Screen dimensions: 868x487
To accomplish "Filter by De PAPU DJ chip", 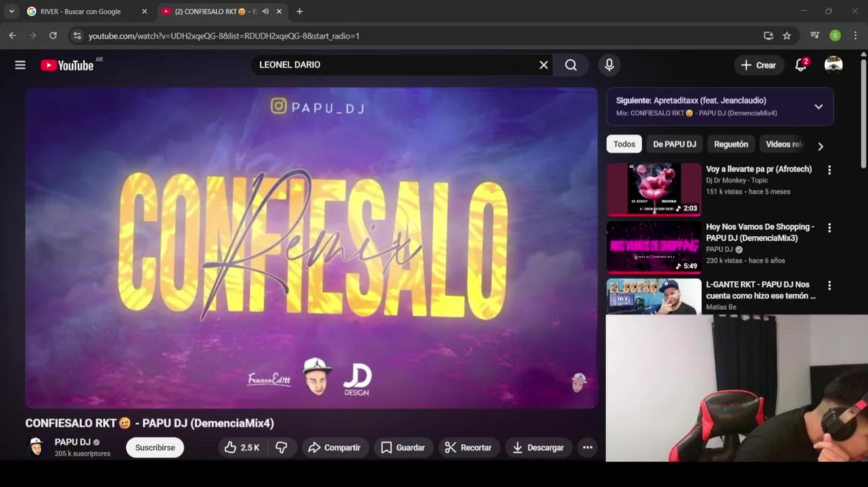I will click(x=675, y=144).
